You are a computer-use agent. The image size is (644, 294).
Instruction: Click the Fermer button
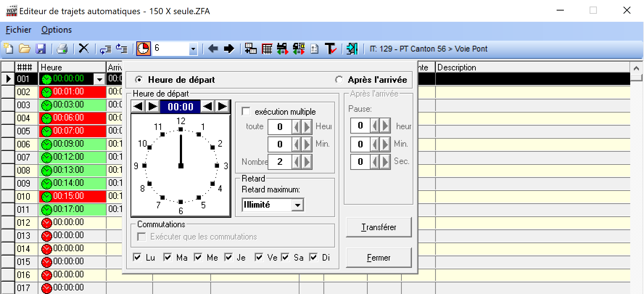[x=379, y=258]
